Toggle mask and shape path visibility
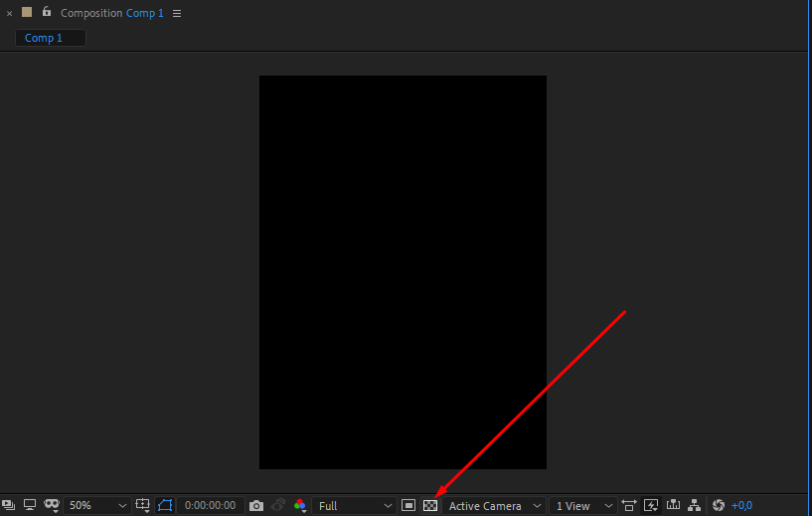This screenshot has width=812, height=516. pos(52,505)
